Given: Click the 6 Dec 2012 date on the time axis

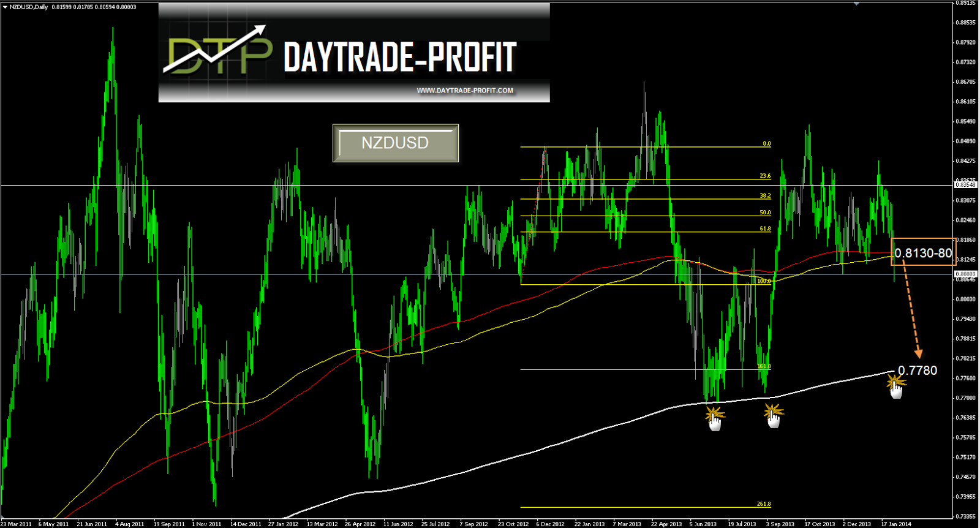Looking at the screenshot, I should tap(551, 524).
